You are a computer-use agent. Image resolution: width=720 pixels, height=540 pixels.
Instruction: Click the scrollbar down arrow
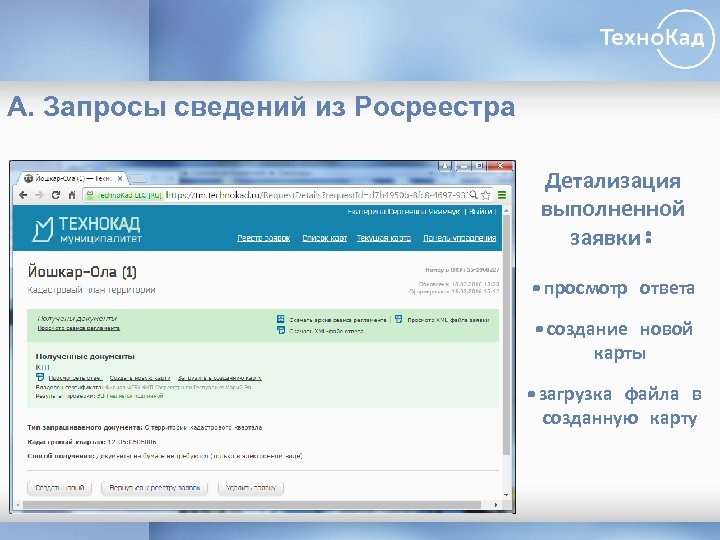click(506, 495)
